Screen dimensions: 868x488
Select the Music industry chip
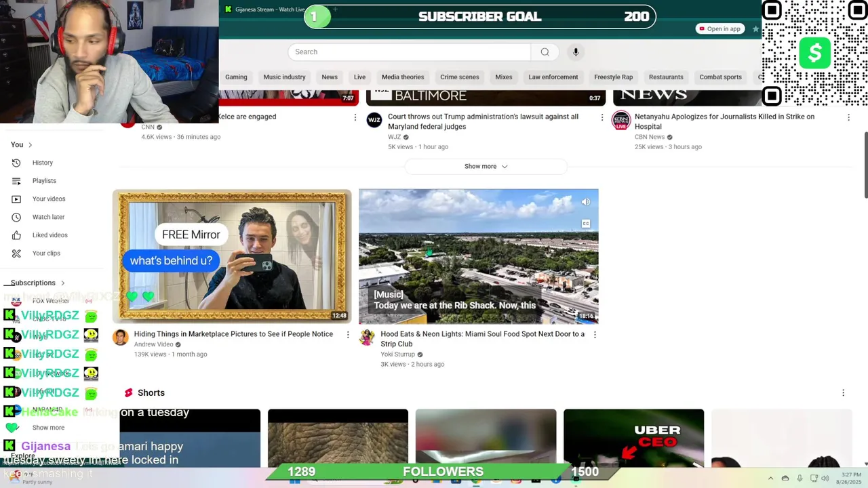point(284,77)
